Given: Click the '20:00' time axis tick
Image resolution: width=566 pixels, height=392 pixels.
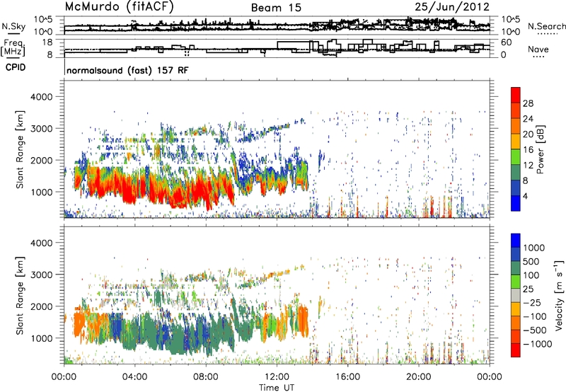Looking at the screenshot, I should tap(418, 377).
